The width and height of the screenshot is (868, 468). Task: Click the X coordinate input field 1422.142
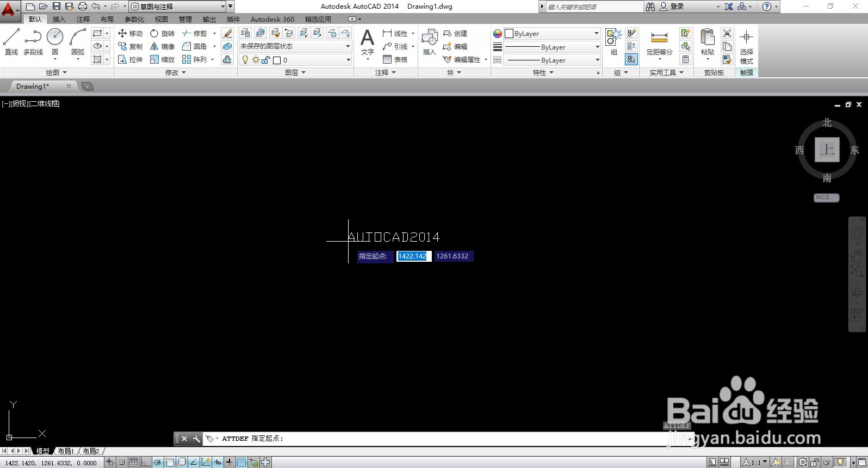(414, 256)
